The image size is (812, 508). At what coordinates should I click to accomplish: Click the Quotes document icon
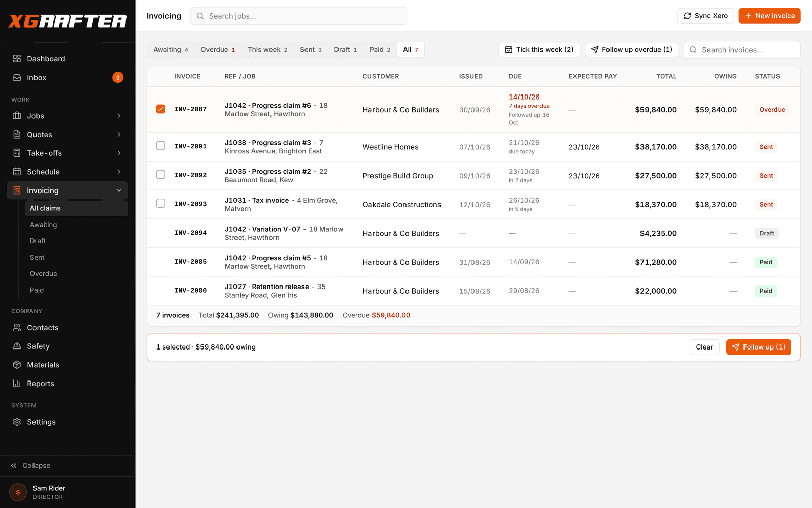(17, 135)
